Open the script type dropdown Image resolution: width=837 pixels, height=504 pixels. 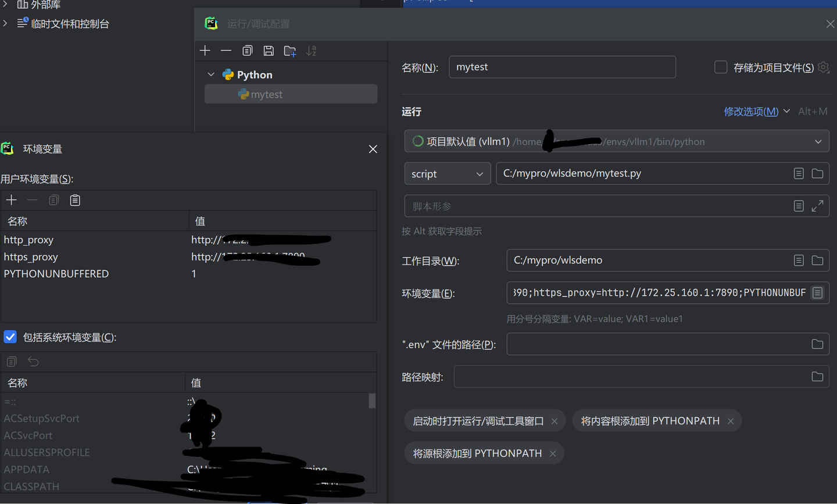pyautogui.click(x=480, y=173)
